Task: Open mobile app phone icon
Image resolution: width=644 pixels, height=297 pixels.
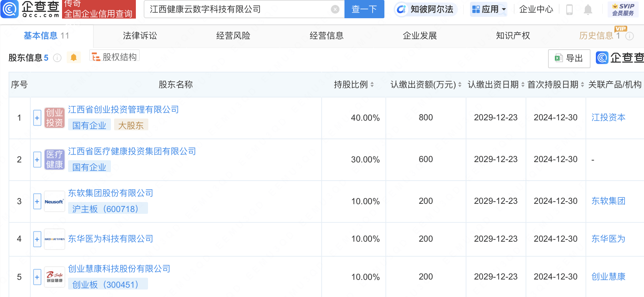Action: (569, 9)
